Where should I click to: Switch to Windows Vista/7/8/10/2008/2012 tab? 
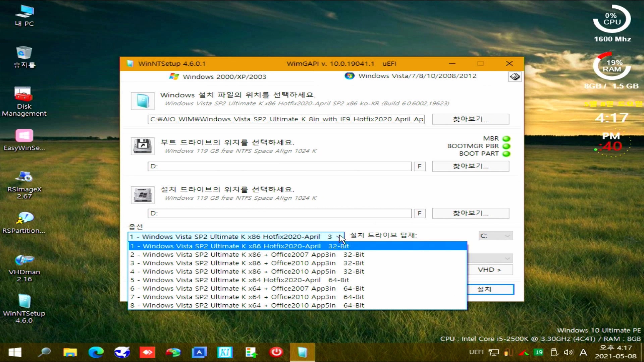(411, 76)
